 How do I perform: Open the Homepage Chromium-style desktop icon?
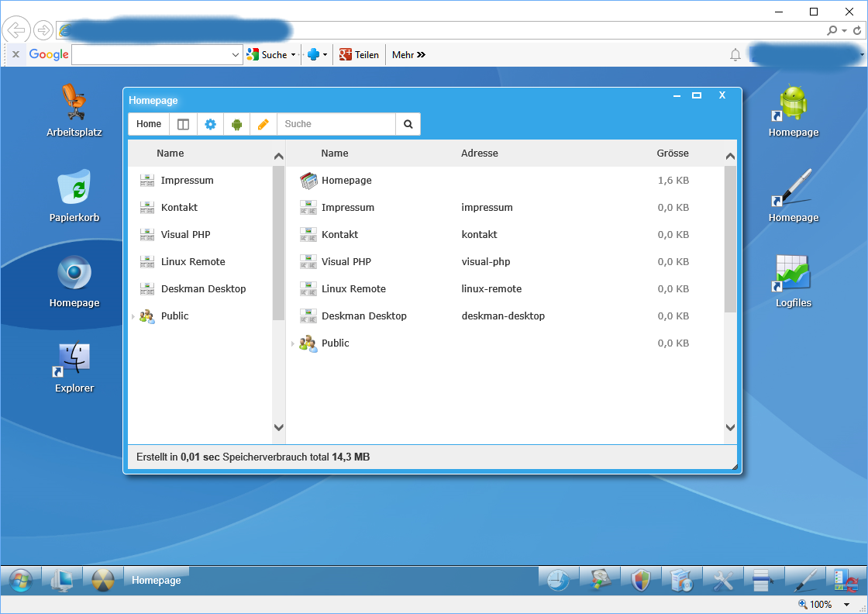coord(74,281)
